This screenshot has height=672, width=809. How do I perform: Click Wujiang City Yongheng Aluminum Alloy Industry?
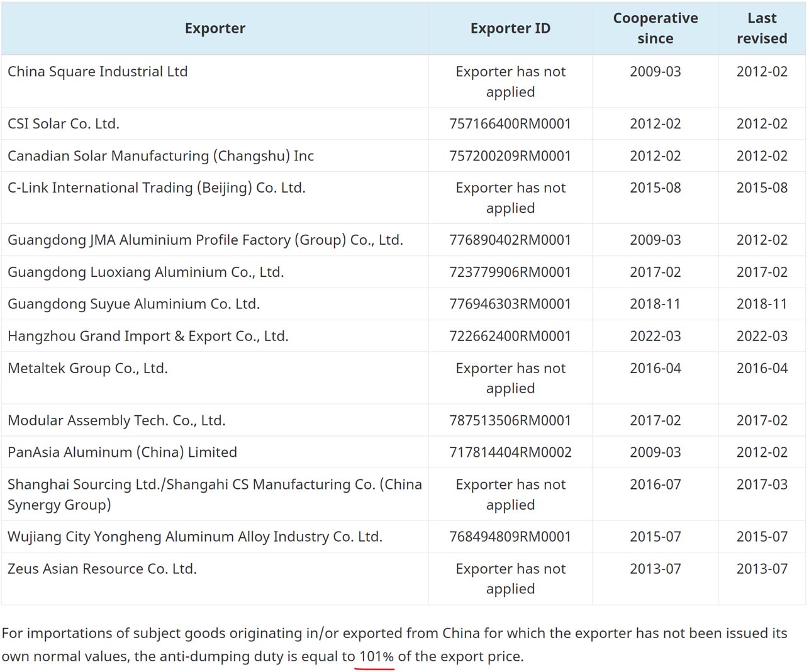pyautogui.click(x=195, y=537)
